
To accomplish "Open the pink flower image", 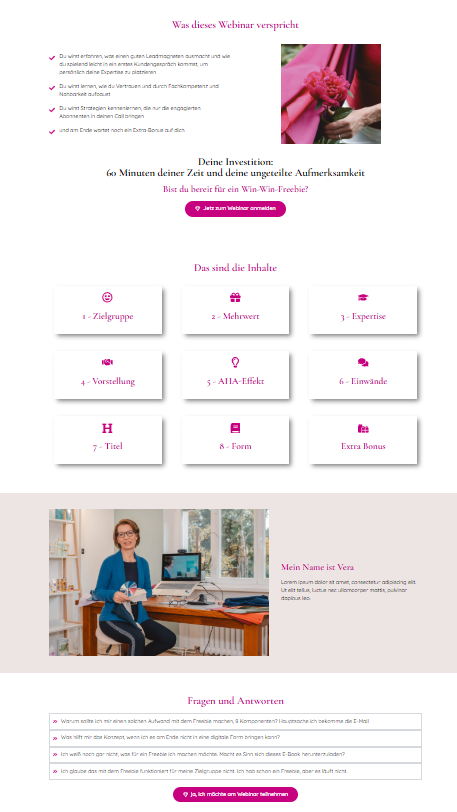I will pos(331,94).
